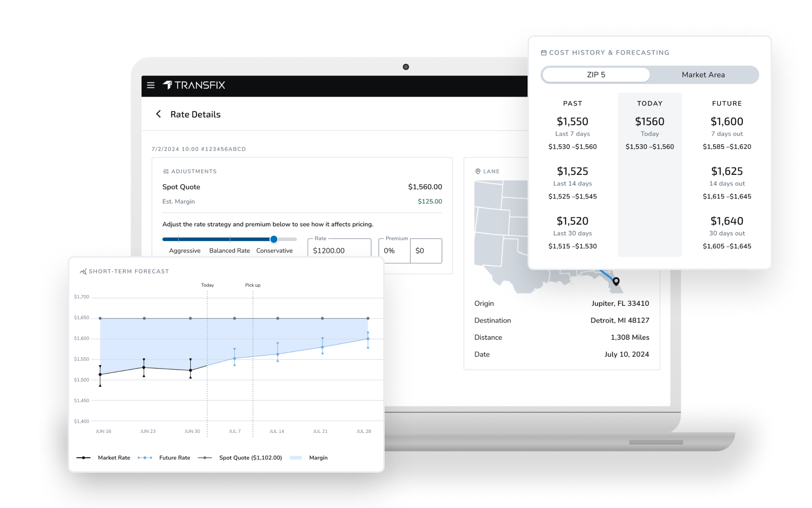Click the past 30 days cost $1,520

(x=572, y=221)
